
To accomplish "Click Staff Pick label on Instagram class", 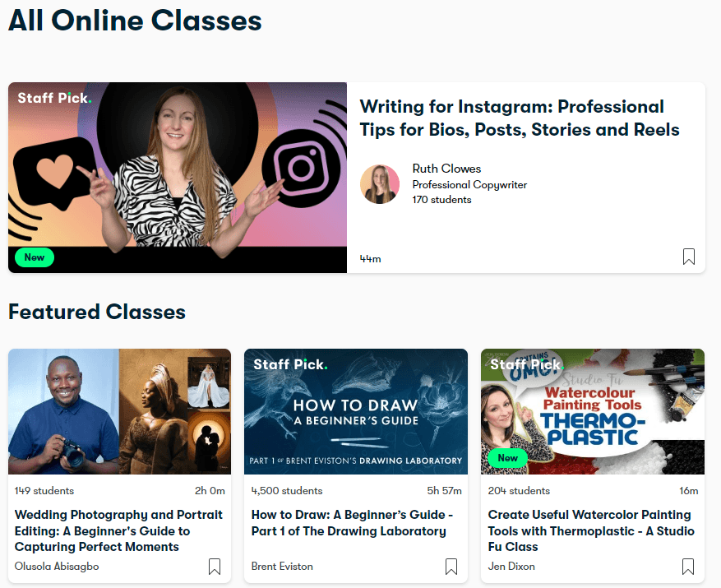I will [54, 98].
